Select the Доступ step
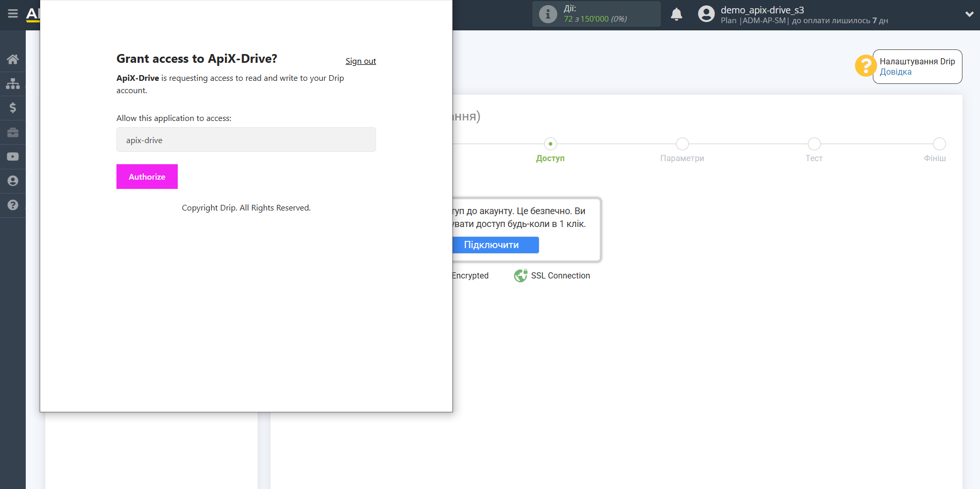The height and width of the screenshot is (489, 980). coord(550,150)
